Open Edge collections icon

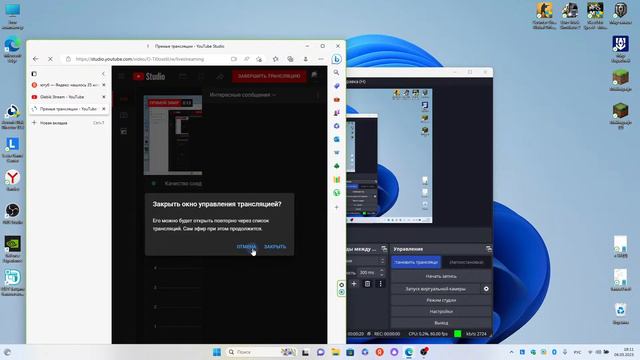click(290, 59)
